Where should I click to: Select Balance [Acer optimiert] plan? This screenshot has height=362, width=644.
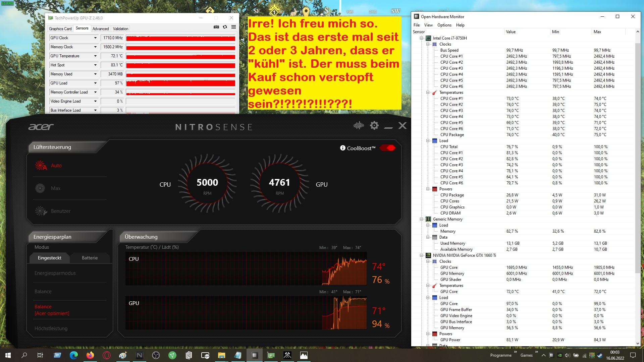(52, 310)
